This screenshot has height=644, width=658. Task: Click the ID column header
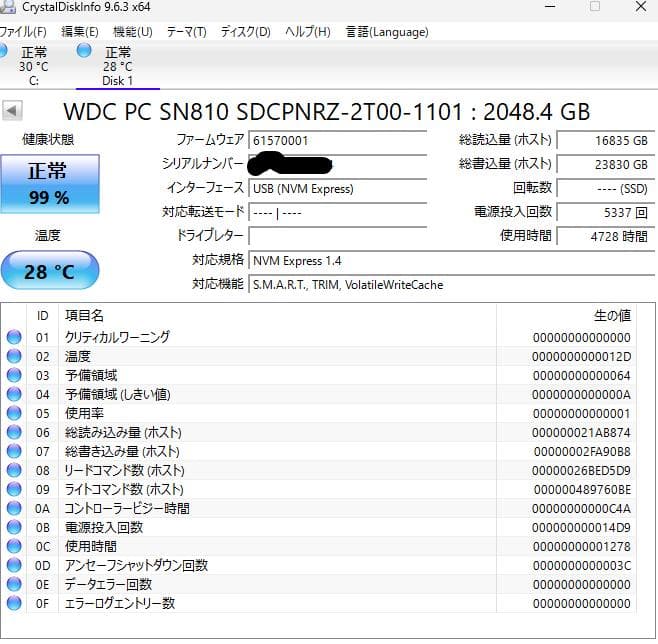pyautogui.click(x=42, y=315)
